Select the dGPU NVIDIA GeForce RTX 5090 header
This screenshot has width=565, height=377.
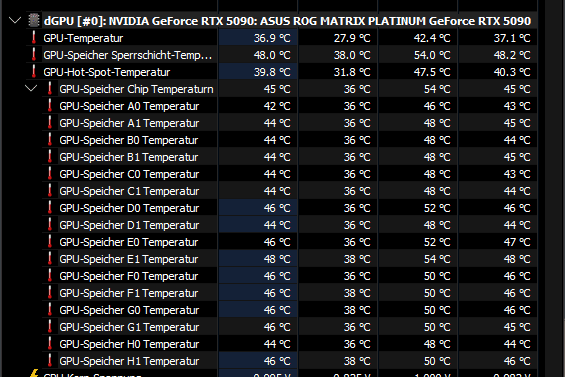click(287, 21)
